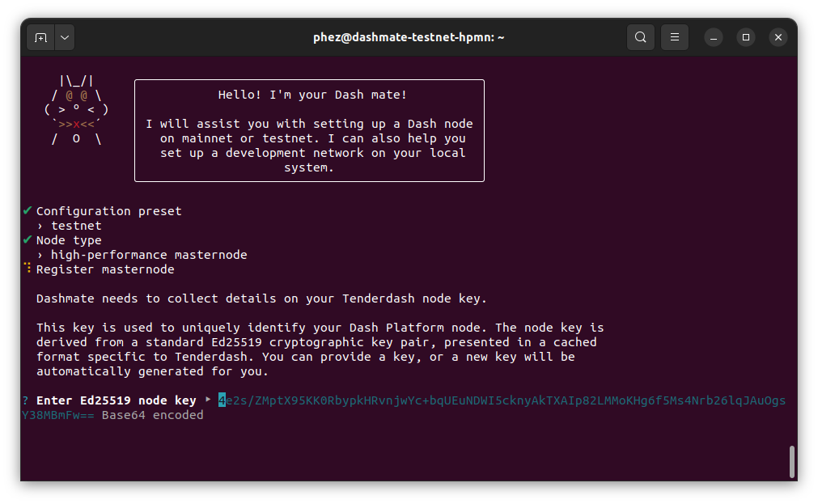Open the terminal search tool
The image size is (818, 504).
coord(640,37)
